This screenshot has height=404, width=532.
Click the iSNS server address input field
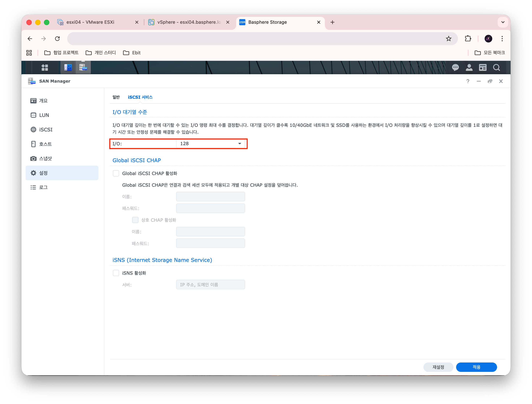pos(210,285)
